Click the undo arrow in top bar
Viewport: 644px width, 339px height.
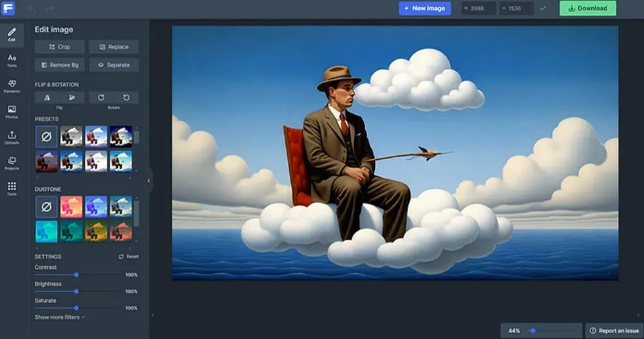pos(32,8)
